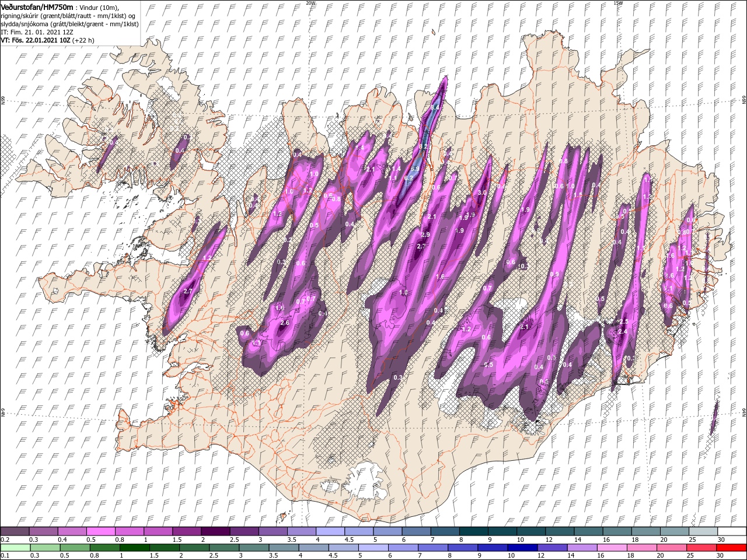This screenshot has width=747, height=560.
Task: Pick upper-row swatch starting at 3
Action: 273,531
